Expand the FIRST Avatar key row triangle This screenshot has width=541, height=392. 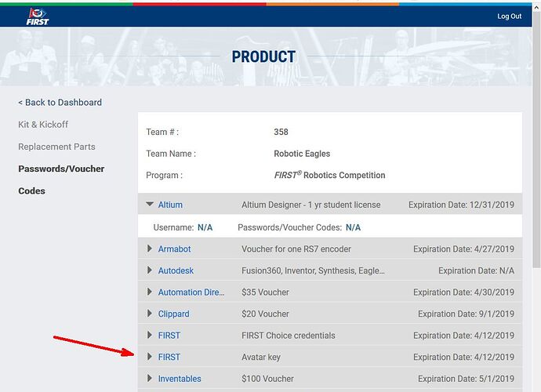pos(150,357)
